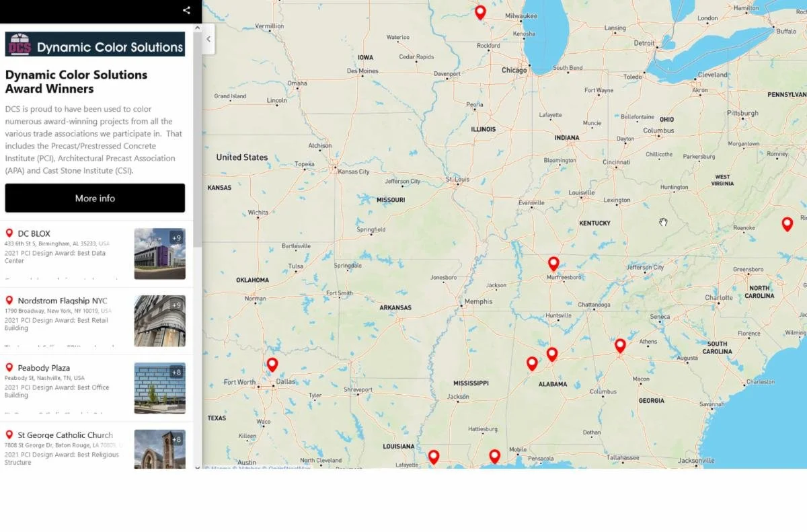Screen dimensions: 807x532
Task: Select the Peabody Plaza list entry
Action: point(44,368)
